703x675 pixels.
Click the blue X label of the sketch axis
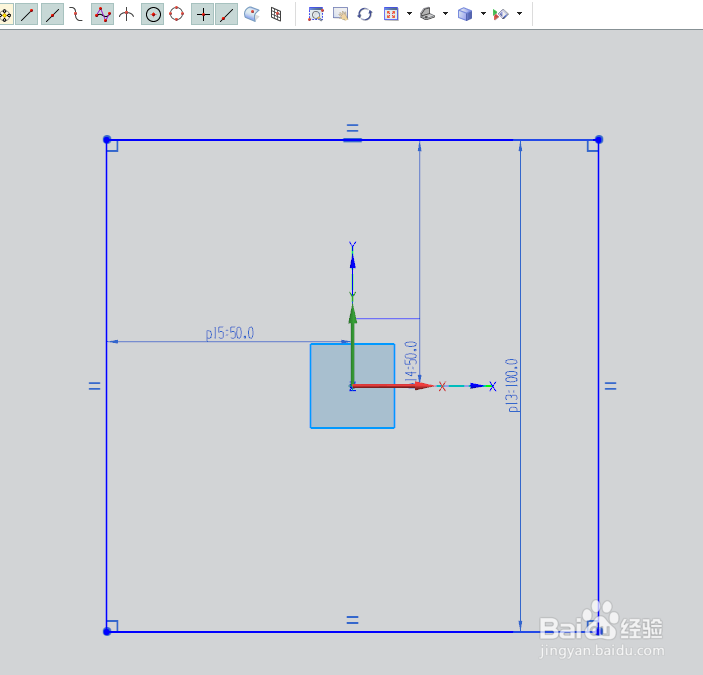pos(492,386)
